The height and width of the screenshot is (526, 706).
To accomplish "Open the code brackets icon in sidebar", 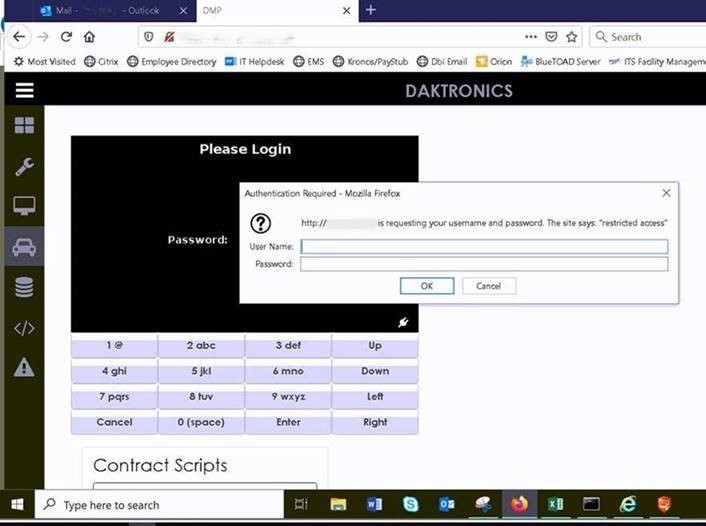I will coord(24,328).
